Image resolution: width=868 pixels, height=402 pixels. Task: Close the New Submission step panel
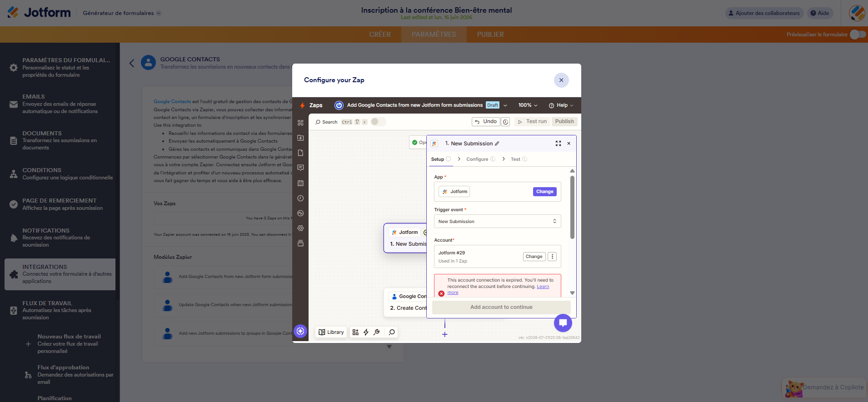569,144
